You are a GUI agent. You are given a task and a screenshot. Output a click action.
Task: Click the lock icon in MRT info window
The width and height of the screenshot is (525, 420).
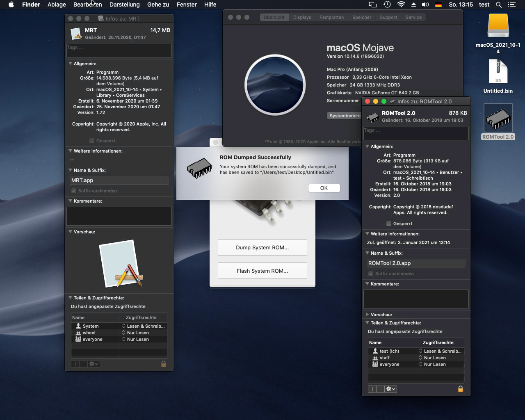[163, 364]
